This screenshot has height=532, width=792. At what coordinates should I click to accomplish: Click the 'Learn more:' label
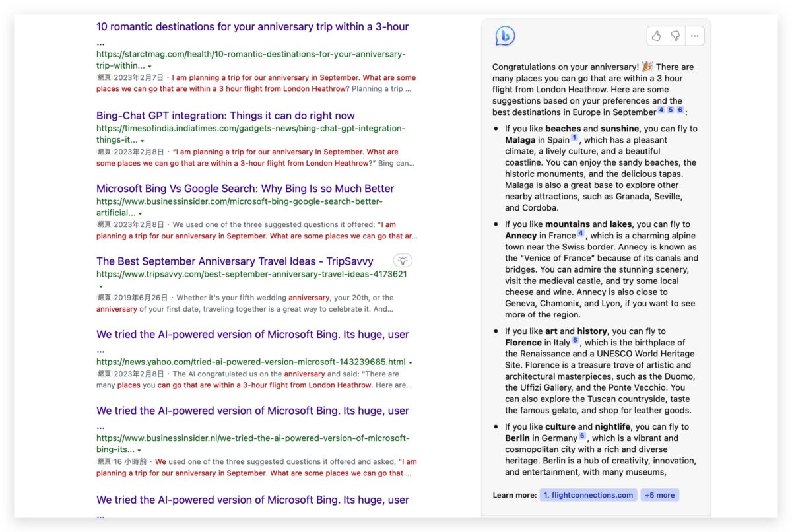pos(515,495)
